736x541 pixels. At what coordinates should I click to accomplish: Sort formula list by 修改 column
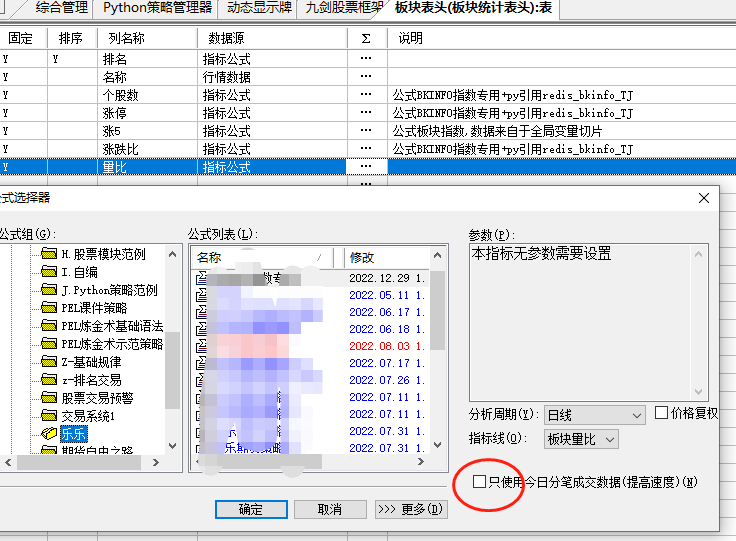click(387, 257)
